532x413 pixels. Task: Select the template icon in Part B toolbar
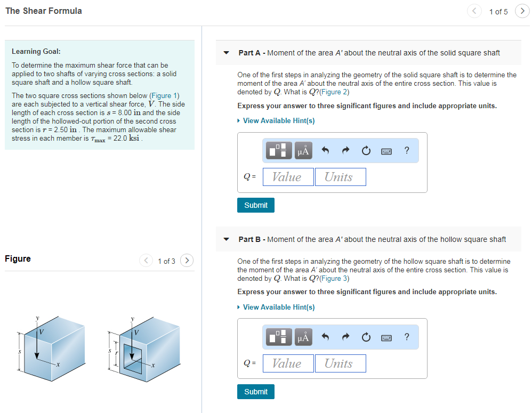tap(279, 337)
